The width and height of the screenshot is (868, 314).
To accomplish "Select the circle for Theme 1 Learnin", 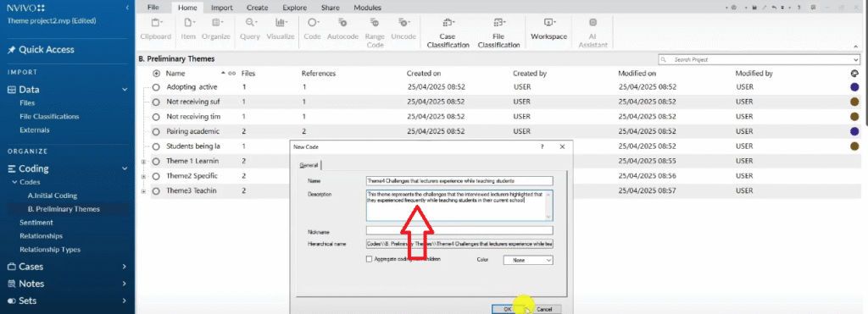I will (156, 161).
